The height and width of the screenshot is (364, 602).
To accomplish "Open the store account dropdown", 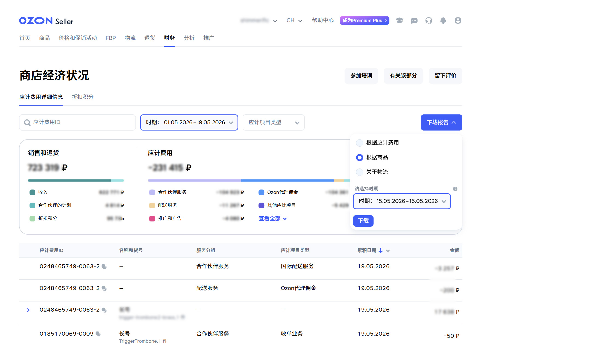I will 259,20.
